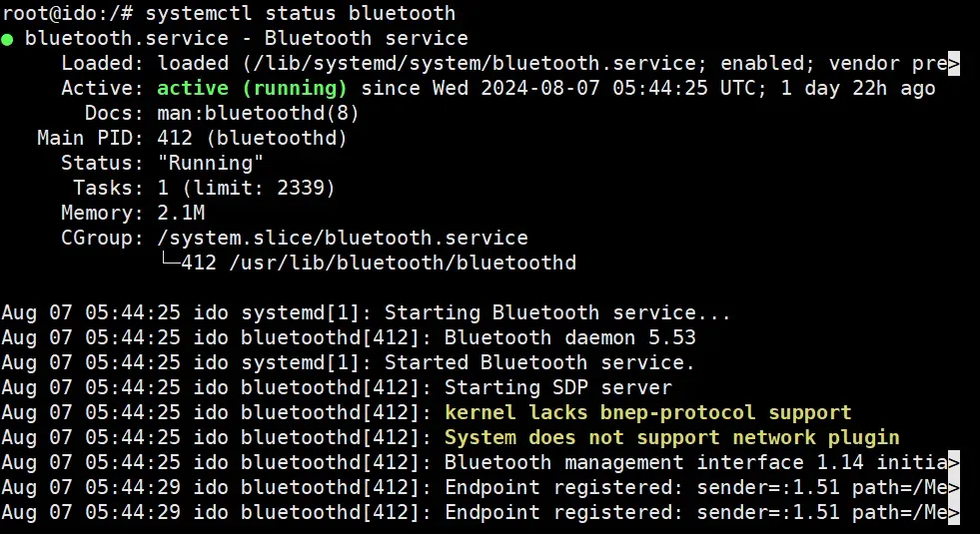Click the man:bluetoothd(8) docs reference
The width and height of the screenshot is (980, 534).
point(258,113)
